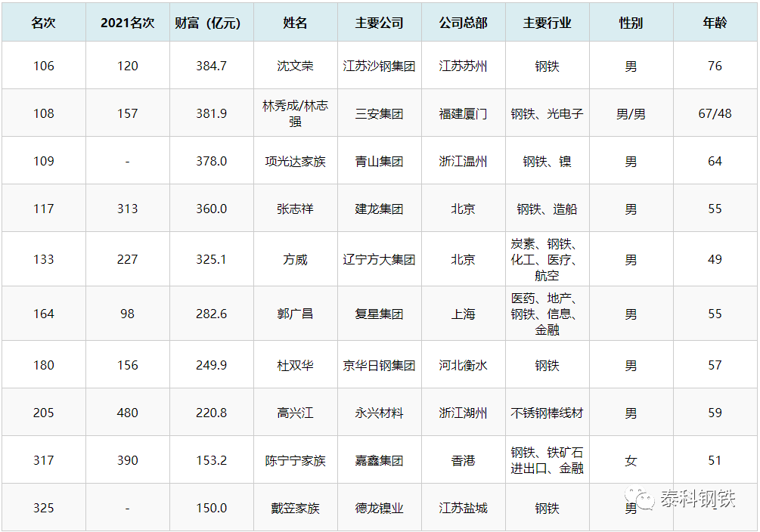This screenshot has width=760, height=532.
Task: Select the age cell 67/48
Action: [715, 113]
